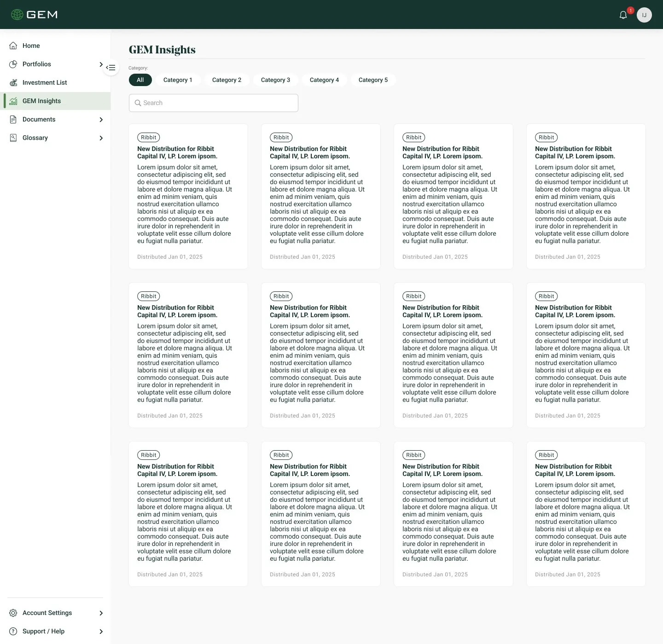The height and width of the screenshot is (644, 663).
Task: Expand the Portfolios submenu chevron
Action: (x=101, y=64)
